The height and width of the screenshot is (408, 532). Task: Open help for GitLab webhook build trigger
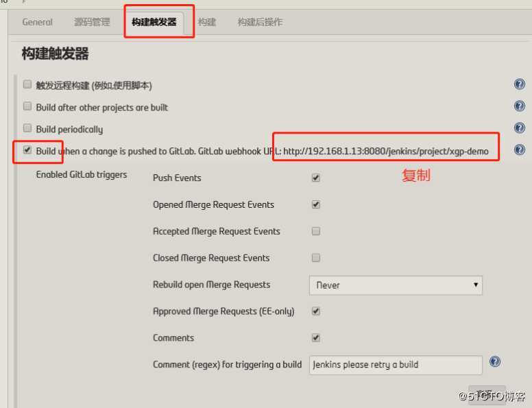pyautogui.click(x=520, y=149)
